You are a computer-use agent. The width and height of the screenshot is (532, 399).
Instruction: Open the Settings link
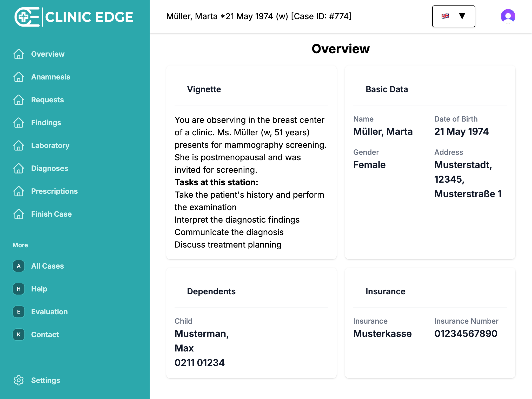[45, 380]
